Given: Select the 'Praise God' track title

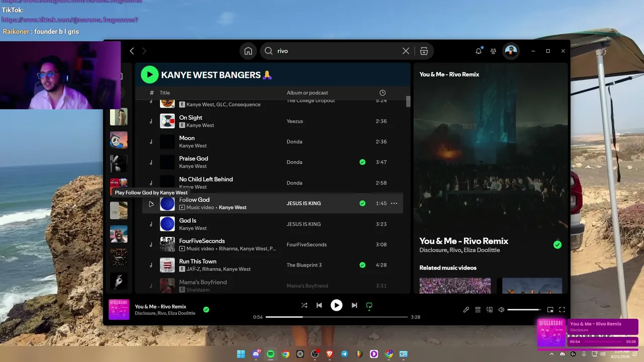Looking at the screenshot, I should click(194, 158).
